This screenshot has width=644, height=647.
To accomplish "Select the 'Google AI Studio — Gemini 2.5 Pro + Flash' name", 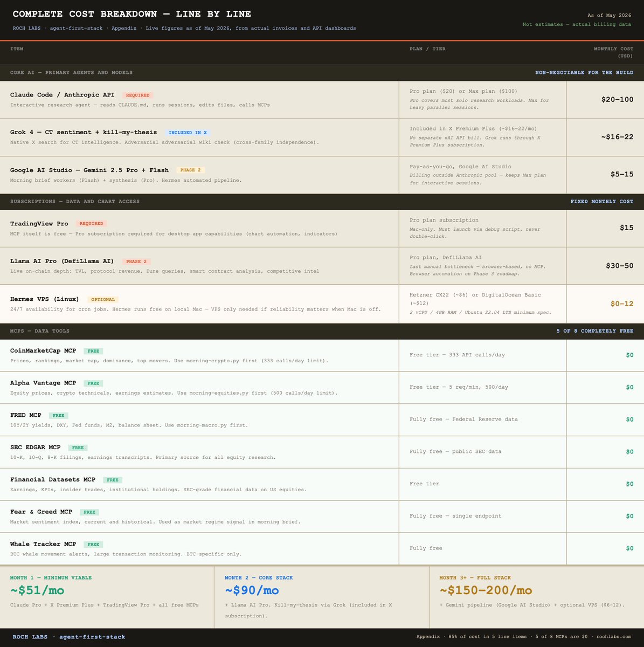I will [x=89, y=170].
